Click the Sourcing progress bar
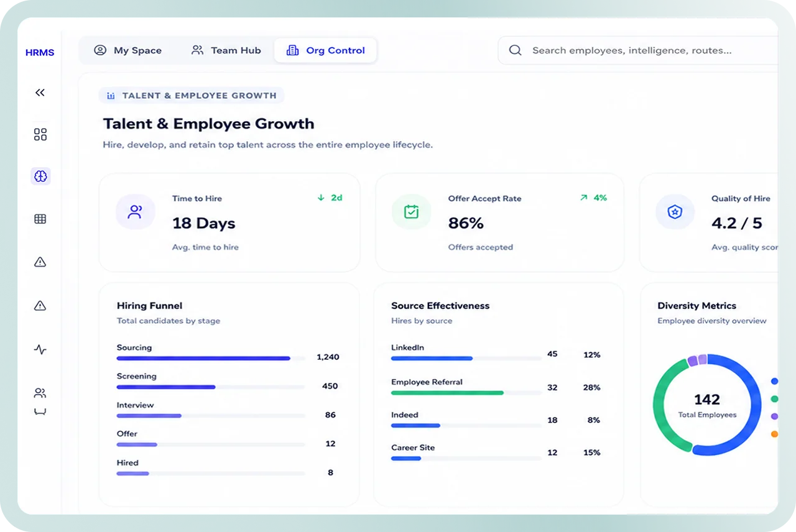The image size is (796, 532). 210,359
